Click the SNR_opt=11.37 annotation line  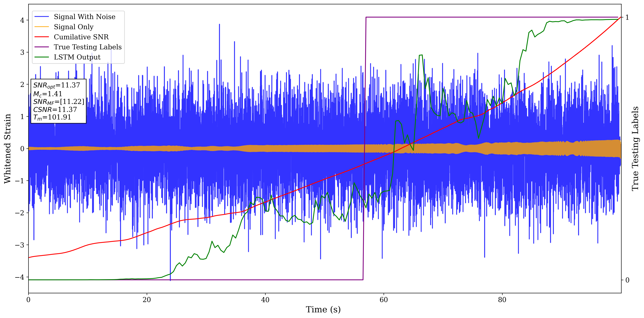(56, 85)
